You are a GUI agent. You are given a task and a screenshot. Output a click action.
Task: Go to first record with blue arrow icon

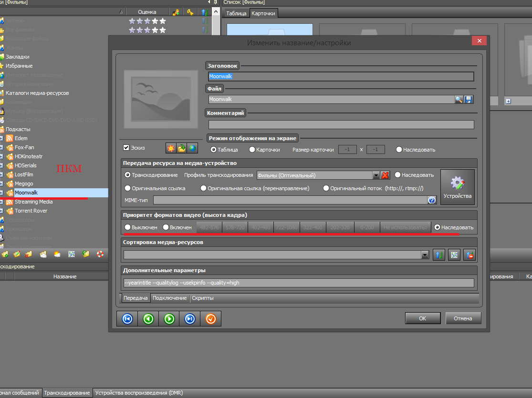[127, 319]
